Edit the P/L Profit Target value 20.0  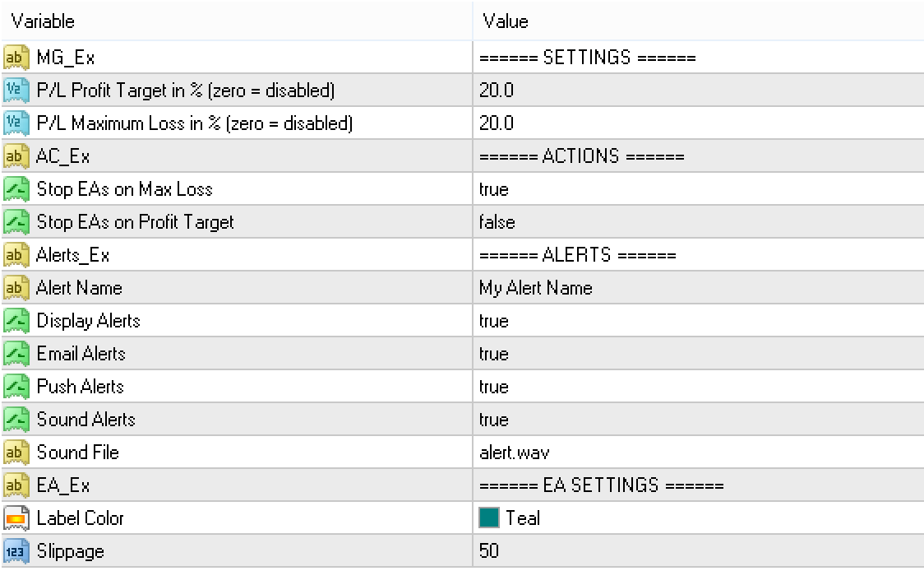tap(698, 91)
